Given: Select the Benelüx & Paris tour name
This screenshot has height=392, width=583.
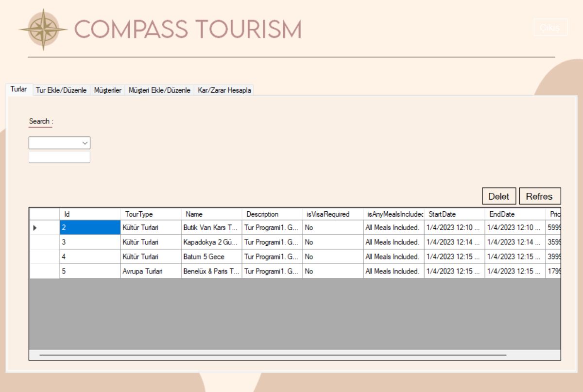Looking at the screenshot, I should 211,271.
